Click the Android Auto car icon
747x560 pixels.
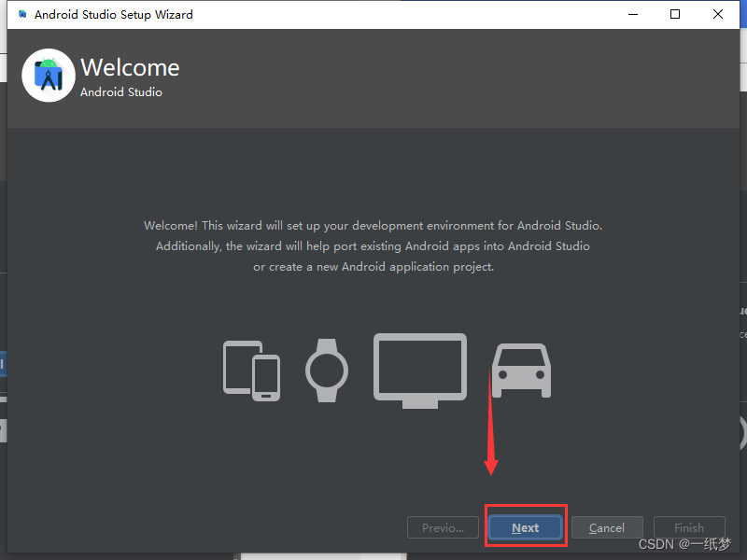[x=522, y=371]
